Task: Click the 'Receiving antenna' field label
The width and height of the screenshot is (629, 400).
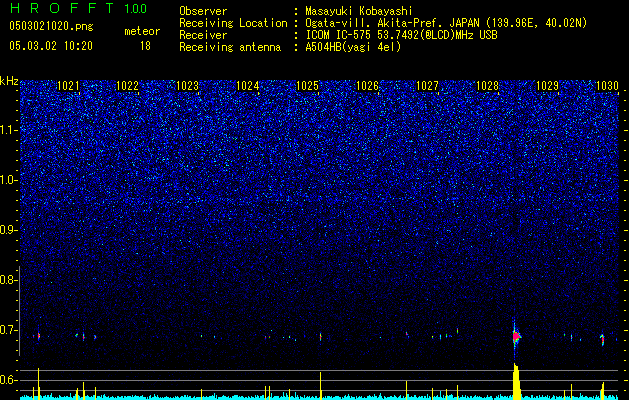Action: pos(230,47)
